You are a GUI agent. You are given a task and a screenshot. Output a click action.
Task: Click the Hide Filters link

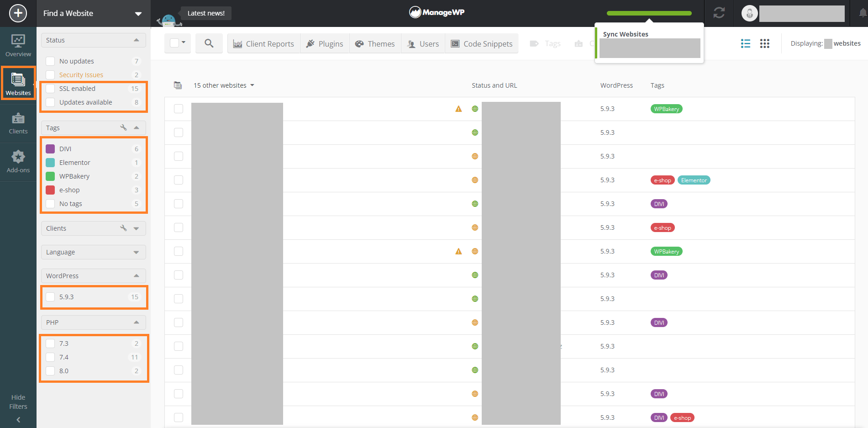(x=18, y=402)
